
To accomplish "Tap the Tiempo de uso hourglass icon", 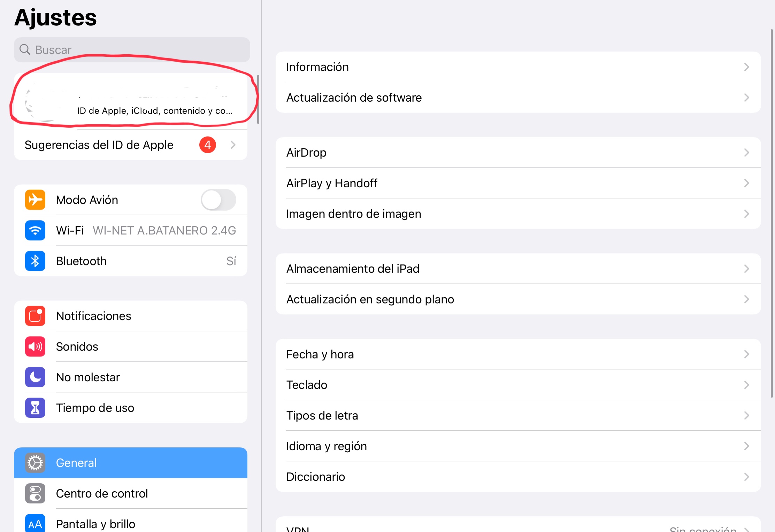I will pyautogui.click(x=35, y=408).
